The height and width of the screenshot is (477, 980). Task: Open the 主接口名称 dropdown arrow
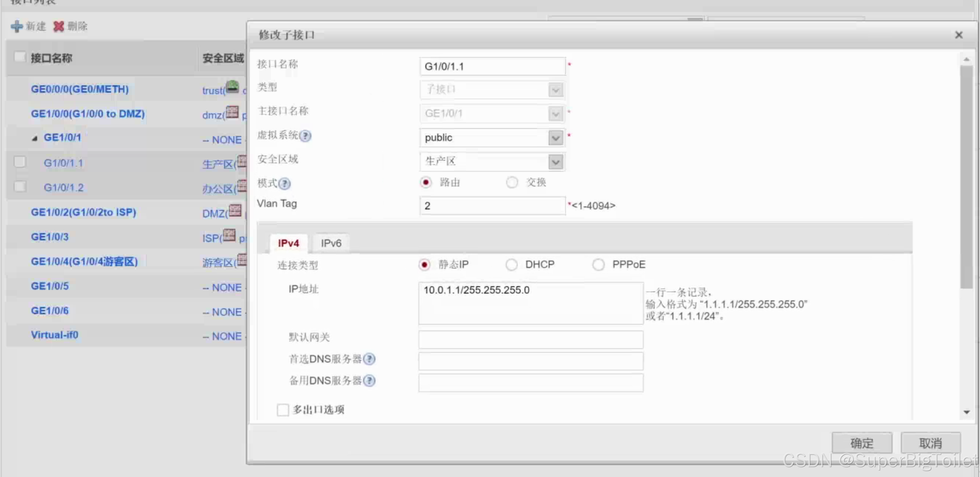pos(556,114)
